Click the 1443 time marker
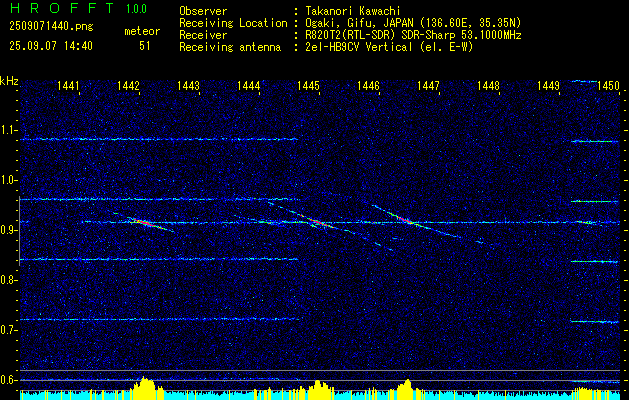Screen dimensions: 629x400 (188, 85)
